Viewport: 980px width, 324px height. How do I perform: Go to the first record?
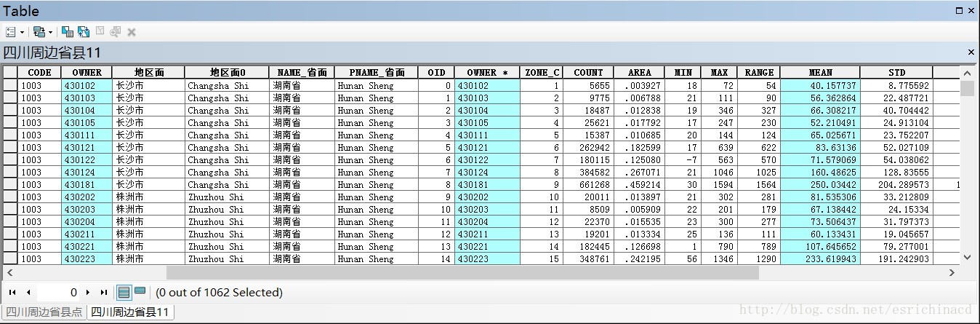click(x=12, y=293)
